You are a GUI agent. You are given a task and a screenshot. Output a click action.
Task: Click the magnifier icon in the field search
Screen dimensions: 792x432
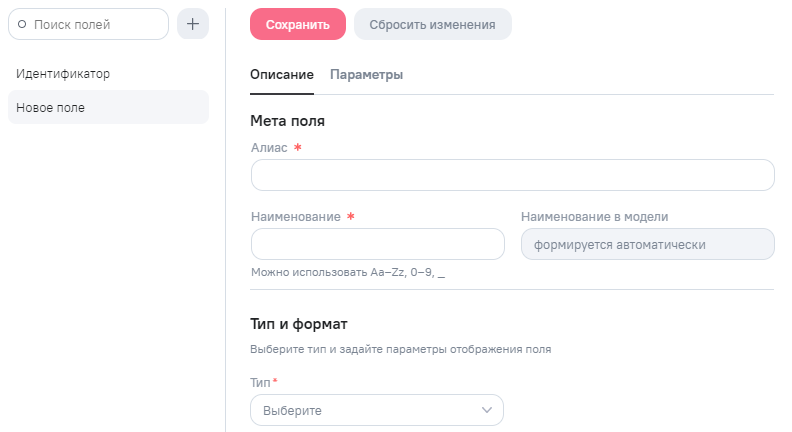coord(23,24)
